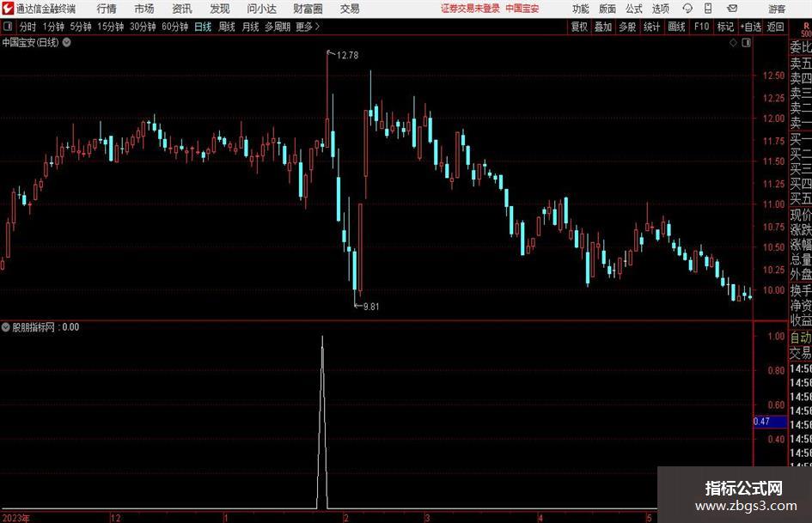Switch to 周线 weekly period
812x523 pixels.
227,27
